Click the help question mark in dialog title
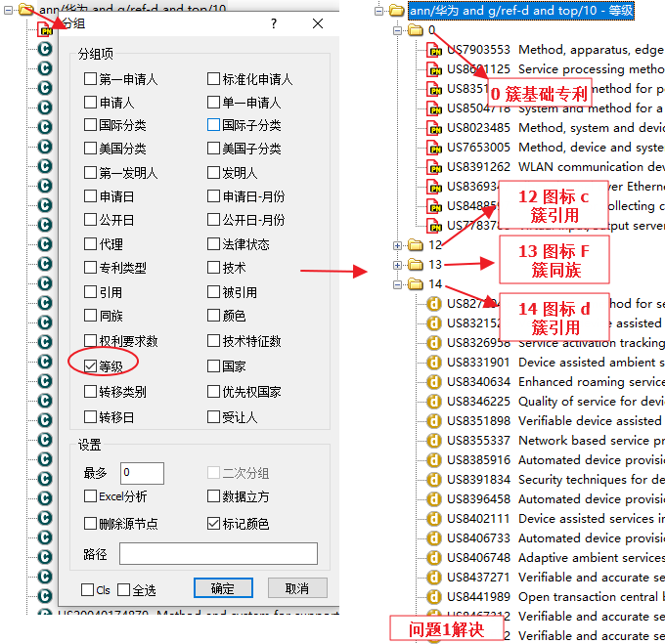Image resolution: width=665 pixels, height=644 pixels. (x=273, y=23)
